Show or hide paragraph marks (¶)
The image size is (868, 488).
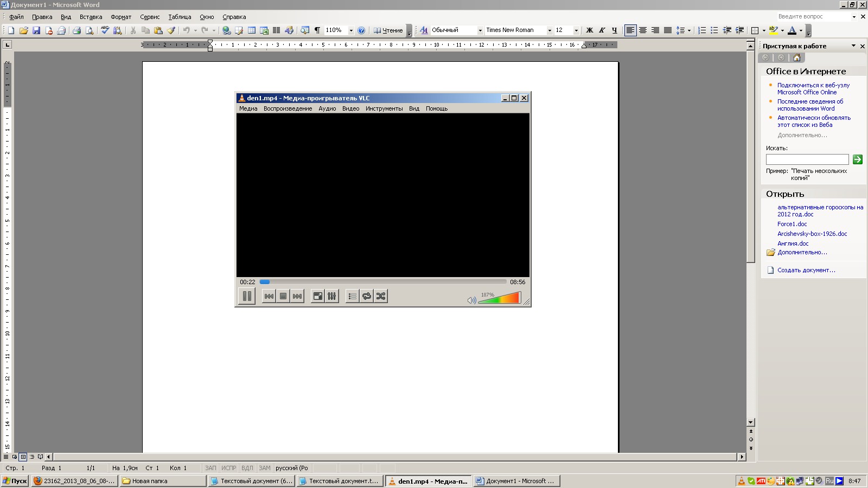coord(317,30)
